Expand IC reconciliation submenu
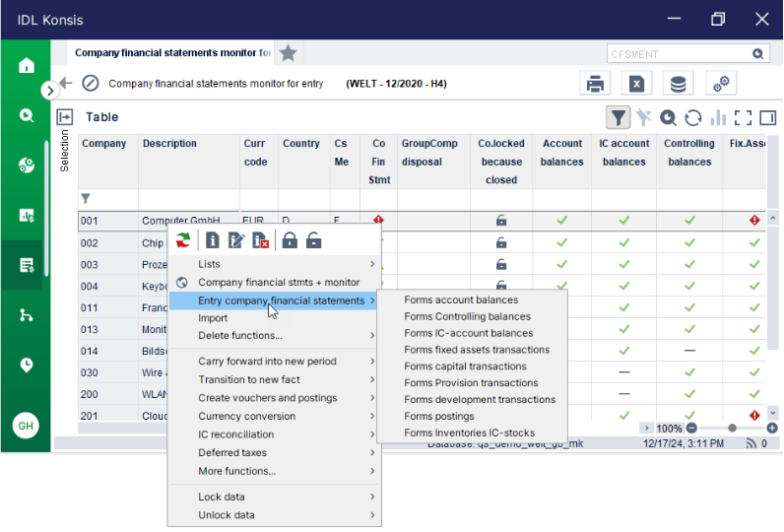Screen dimensions: 784x532 click(x=274, y=434)
